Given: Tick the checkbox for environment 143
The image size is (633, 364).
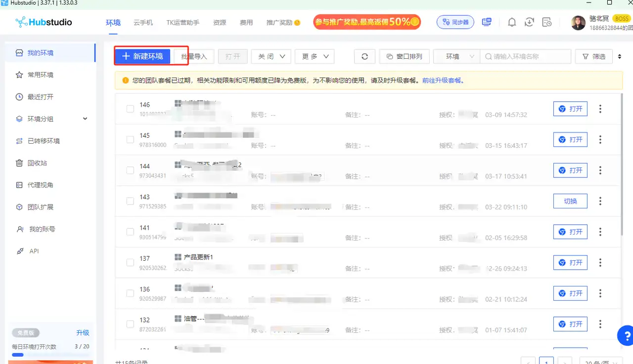Looking at the screenshot, I should pos(130,201).
